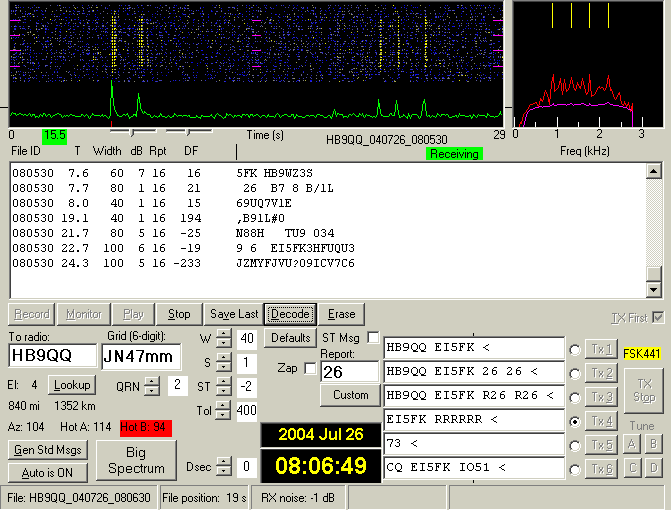Change the Dsec spinner value
The height and width of the screenshot is (510, 671).
224,466
